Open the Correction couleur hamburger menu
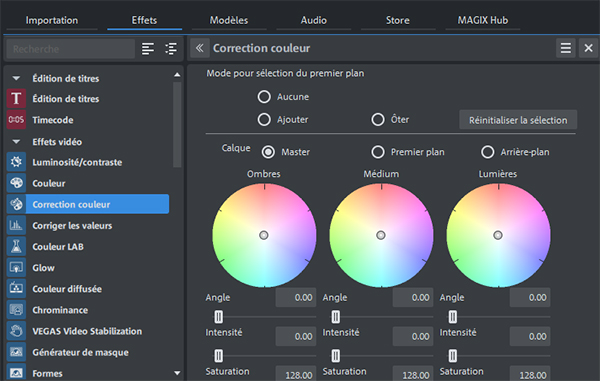The width and height of the screenshot is (600, 381). click(566, 48)
